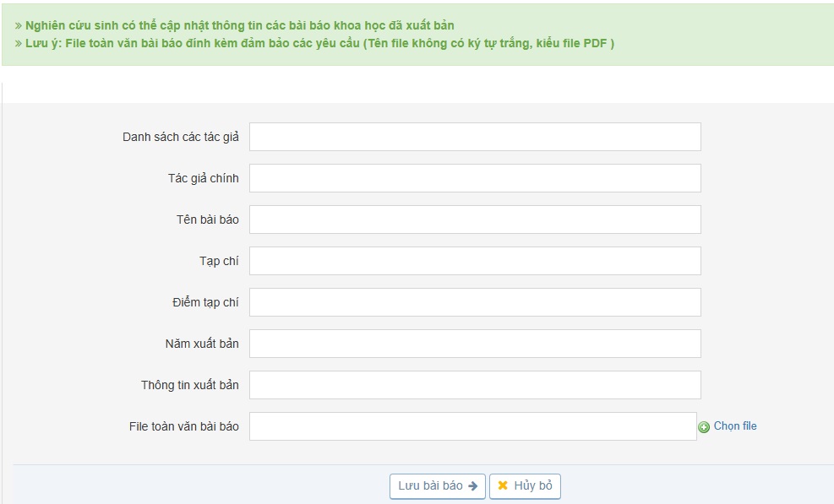Click the 'Năm xuất bản' label text
Screen dimensions: 834x504
tap(202, 344)
